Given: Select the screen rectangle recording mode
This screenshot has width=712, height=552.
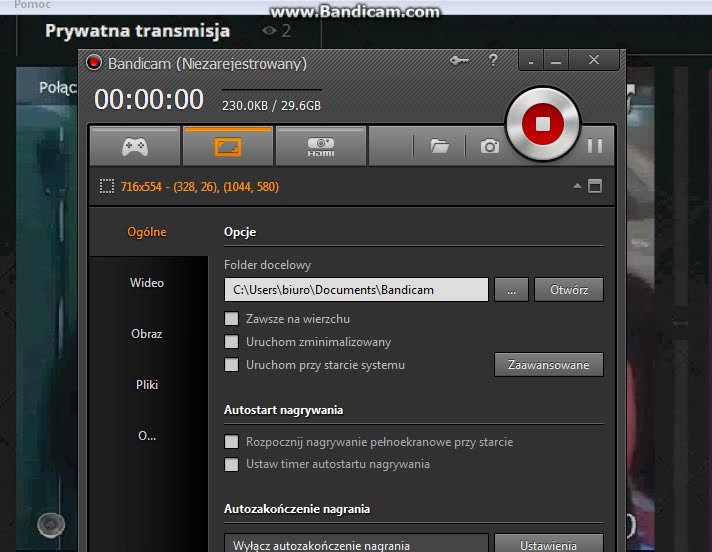Looking at the screenshot, I should pos(227,146).
